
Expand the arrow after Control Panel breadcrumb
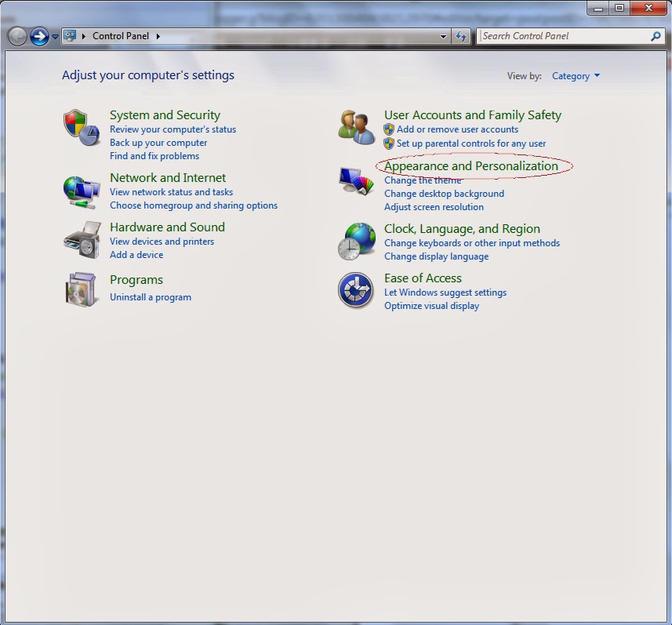158,36
